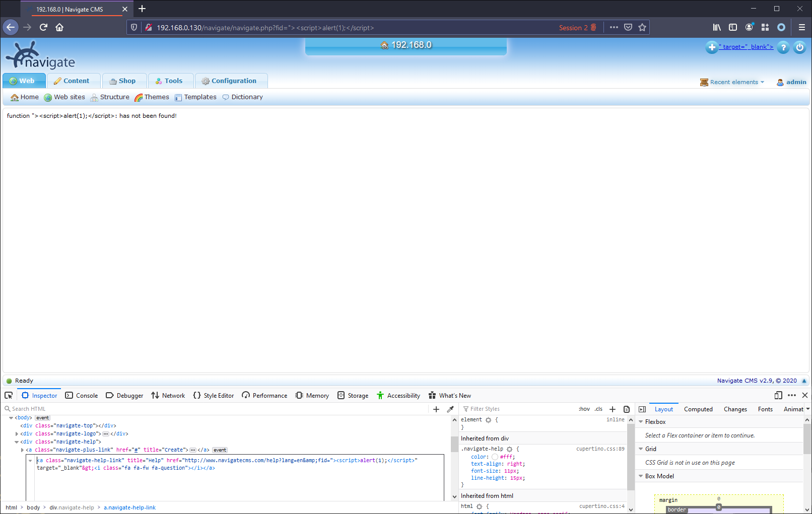
Task: Toggle the :hov pseudo-class panel
Action: coord(584,409)
